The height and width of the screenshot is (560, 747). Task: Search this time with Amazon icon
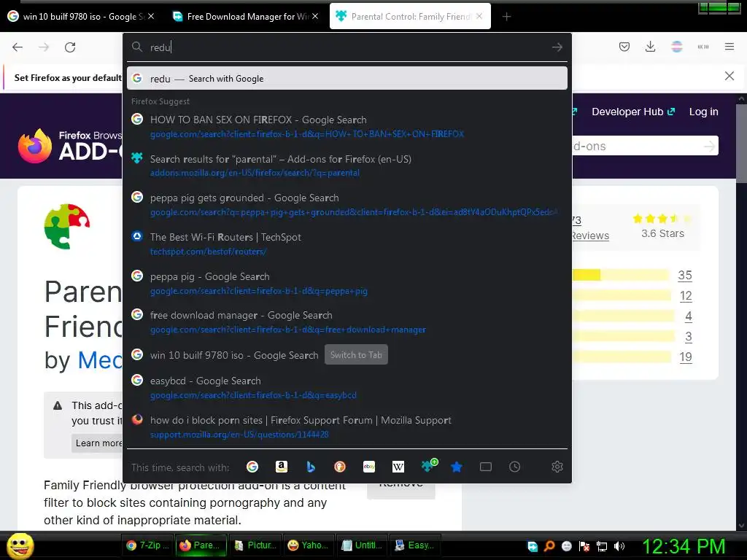[x=282, y=467]
